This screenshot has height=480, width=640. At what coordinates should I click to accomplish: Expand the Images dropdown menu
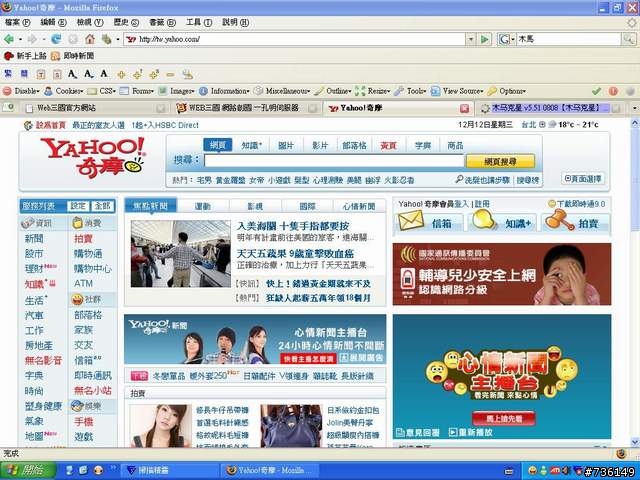pos(177,91)
